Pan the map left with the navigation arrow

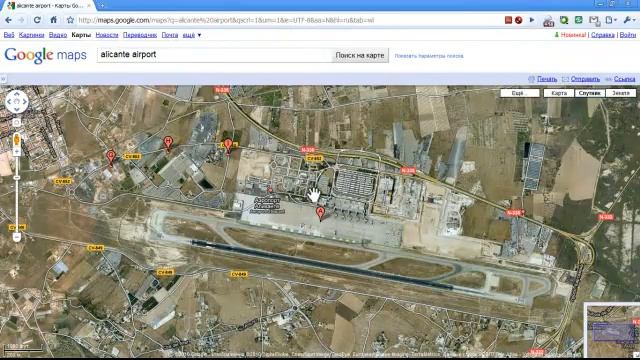tap(10, 102)
